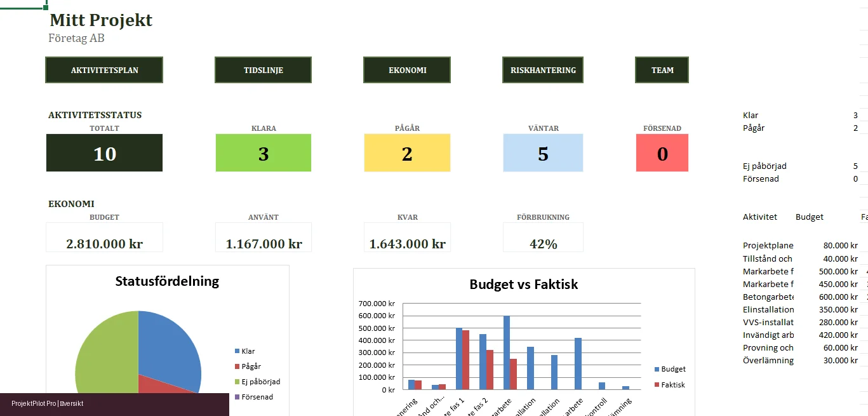Click the KLARA label
Screen dimensions: 868x416
tap(264, 128)
